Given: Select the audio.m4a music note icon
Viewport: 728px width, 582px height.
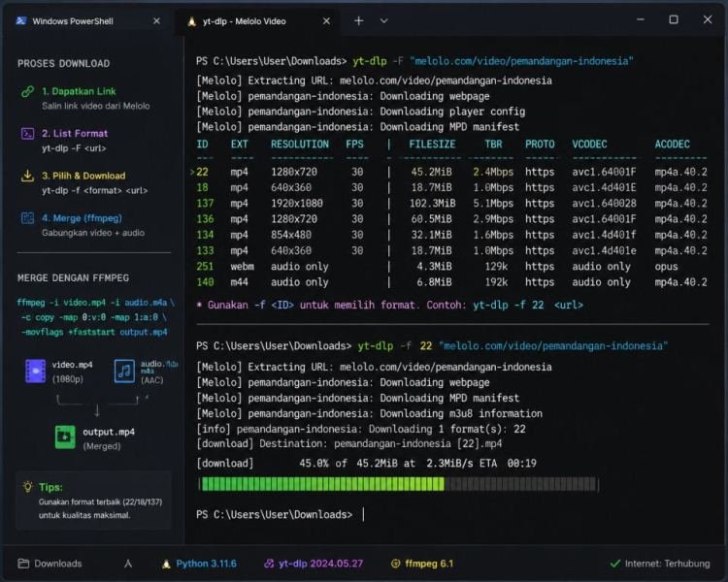Looking at the screenshot, I should [x=124, y=371].
